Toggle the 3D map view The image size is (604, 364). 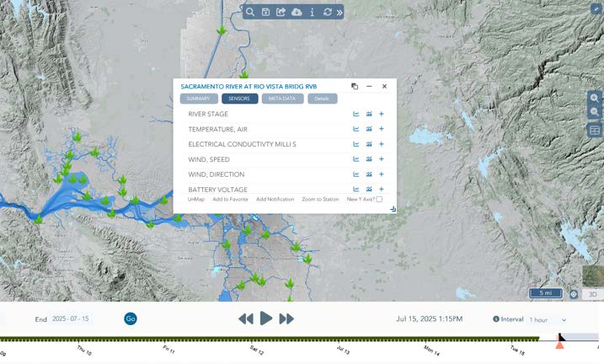(x=592, y=295)
